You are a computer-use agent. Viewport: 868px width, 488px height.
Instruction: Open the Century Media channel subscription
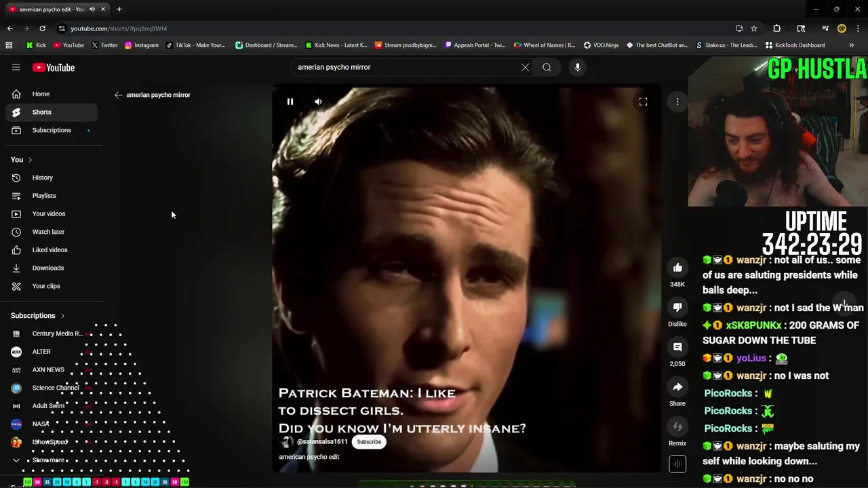[x=51, y=333]
